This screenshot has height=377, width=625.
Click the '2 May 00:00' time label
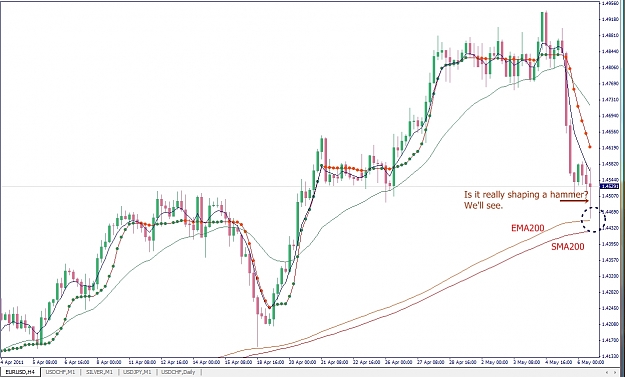(x=496, y=362)
